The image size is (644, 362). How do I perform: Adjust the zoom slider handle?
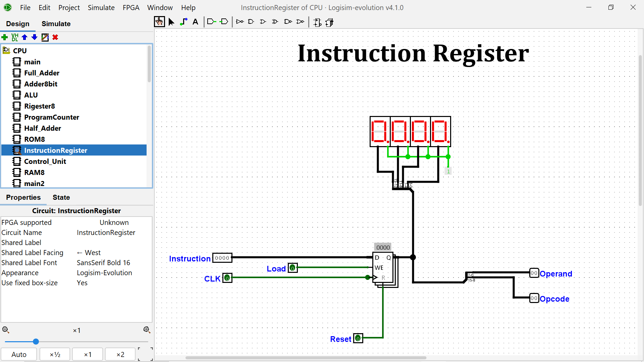(x=36, y=342)
